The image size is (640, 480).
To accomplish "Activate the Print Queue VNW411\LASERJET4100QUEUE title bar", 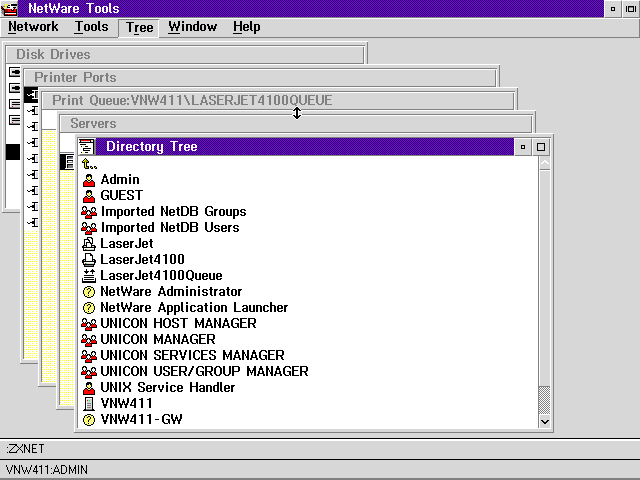I will click(x=278, y=100).
